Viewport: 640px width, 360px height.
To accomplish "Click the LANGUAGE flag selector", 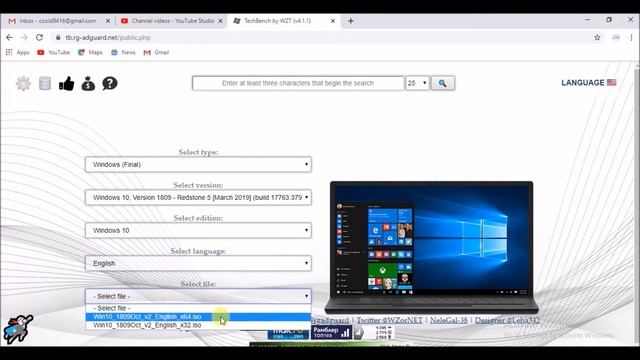I will 589,82.
